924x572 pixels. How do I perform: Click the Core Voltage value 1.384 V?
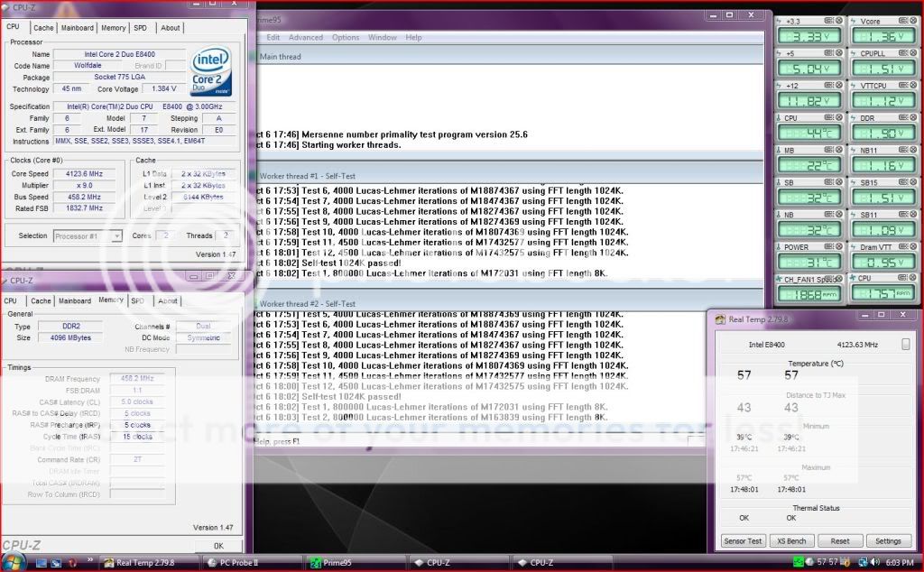pyautogui.click(x=164, y=89)
